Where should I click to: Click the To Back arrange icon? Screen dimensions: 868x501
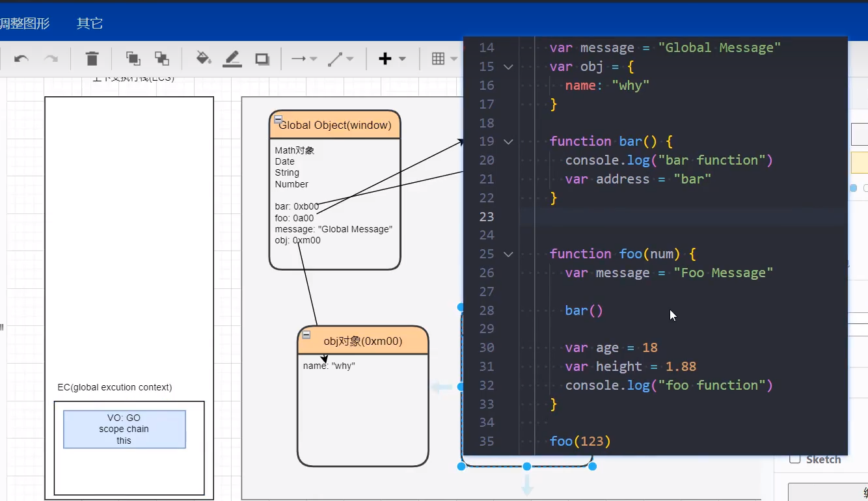(162, 59)
